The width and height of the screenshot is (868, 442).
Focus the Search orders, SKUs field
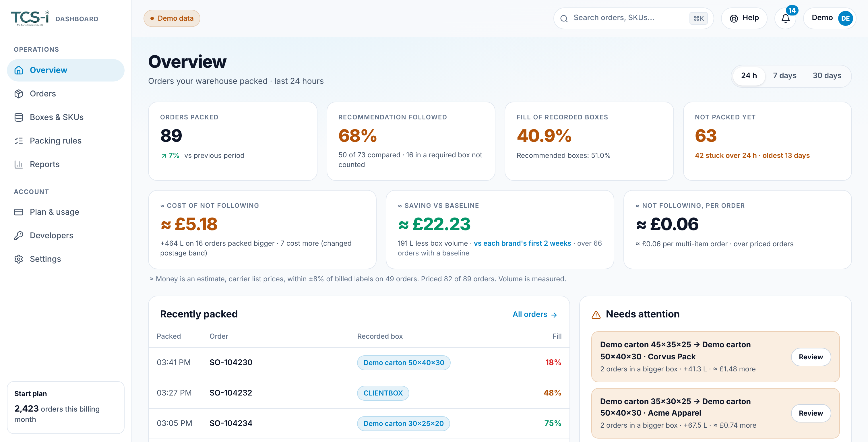(x=633, y=18)
